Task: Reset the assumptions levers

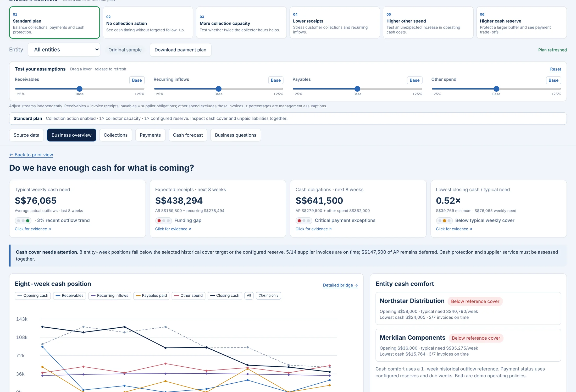Action: [555, 69]
